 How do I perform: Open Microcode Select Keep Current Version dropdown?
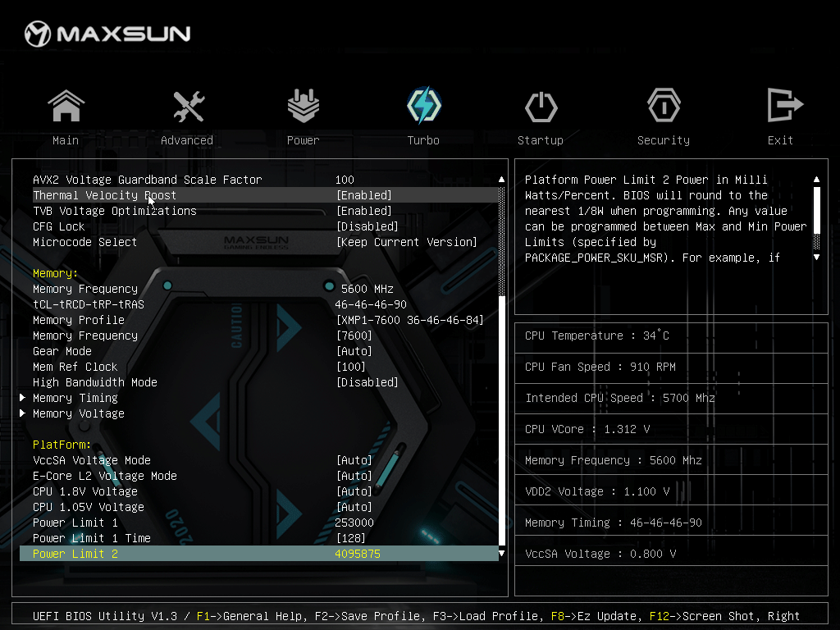pos(407,242)
